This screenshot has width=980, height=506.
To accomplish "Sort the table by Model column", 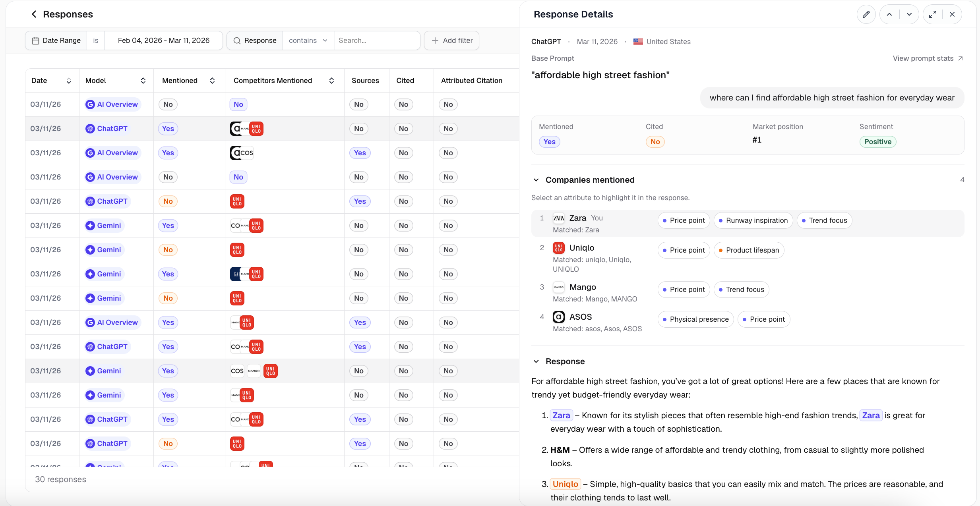I will click(x=143, y=81).
